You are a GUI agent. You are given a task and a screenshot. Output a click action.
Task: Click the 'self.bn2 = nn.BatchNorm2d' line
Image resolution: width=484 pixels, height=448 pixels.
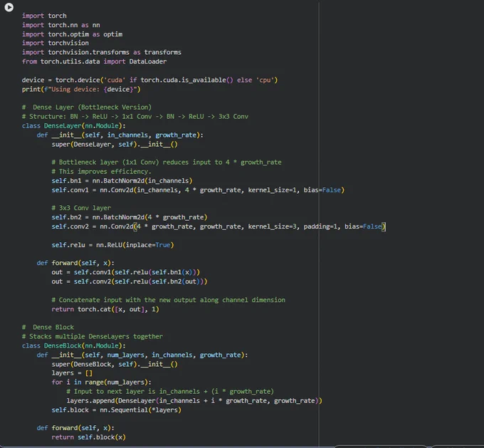tap(130, 217)
